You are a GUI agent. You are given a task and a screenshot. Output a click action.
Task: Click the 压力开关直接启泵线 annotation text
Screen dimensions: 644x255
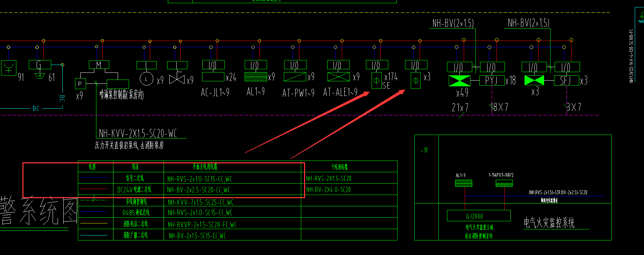pos(129,145)
